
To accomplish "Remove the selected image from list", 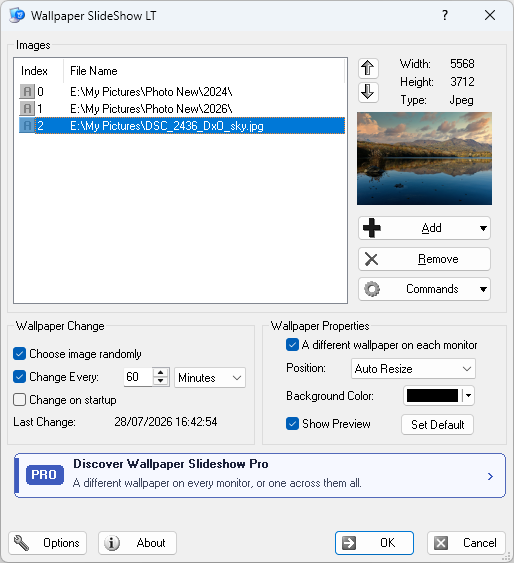I will pyautogui.click(x=424, y=259).
